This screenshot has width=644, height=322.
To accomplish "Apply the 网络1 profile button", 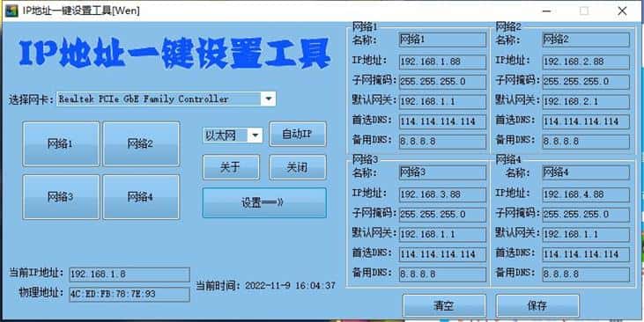I will [61, 144].
